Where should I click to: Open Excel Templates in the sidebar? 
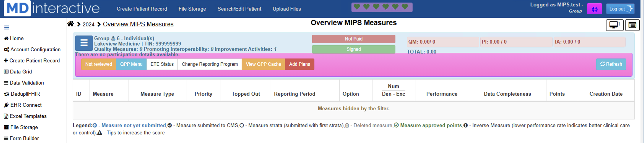tap(25, 116)
